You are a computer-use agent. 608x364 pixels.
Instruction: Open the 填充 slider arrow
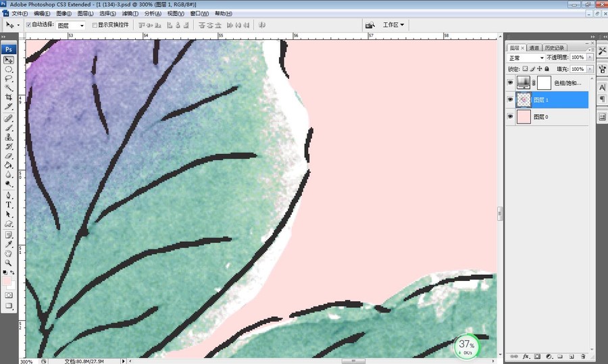tap(590, 69)
